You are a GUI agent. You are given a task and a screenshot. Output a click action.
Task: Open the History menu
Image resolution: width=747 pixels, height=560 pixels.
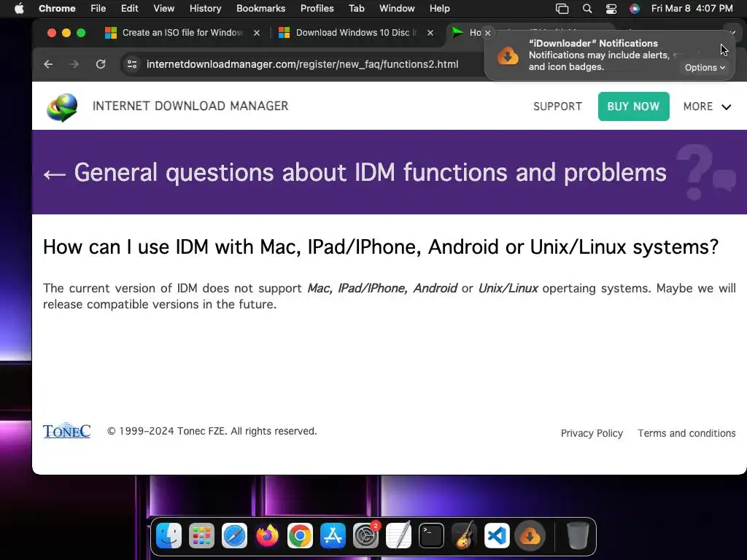pyautogui.click(x=205, y=9)
